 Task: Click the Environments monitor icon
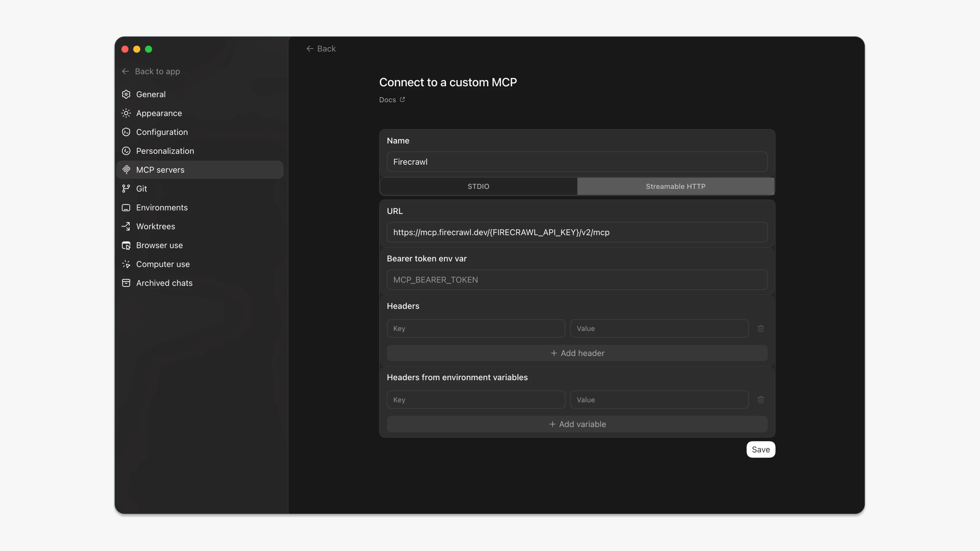coord(126,208)
